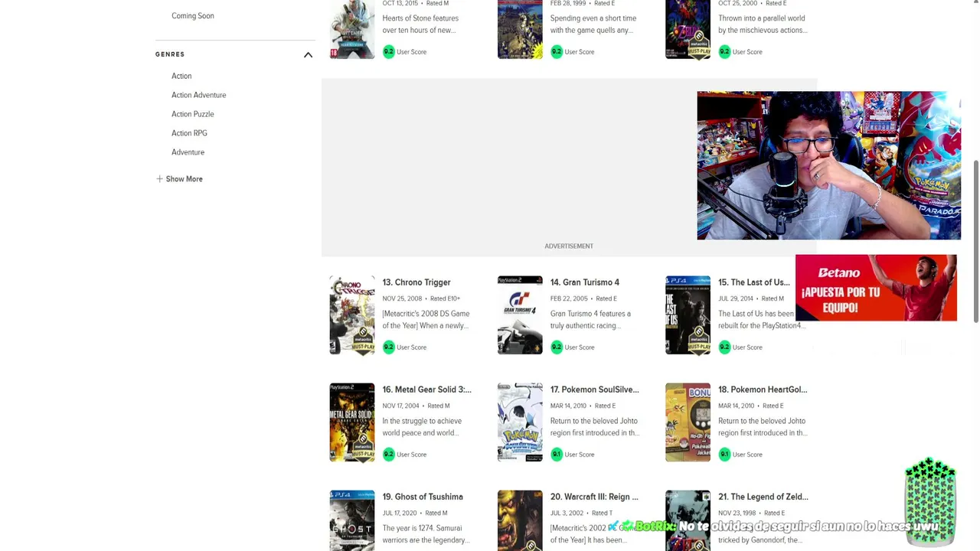Click the "[Metacritic's 2008 DS Game of the Year]" description
The image size is (980, 551).
(x=426, y=320)
